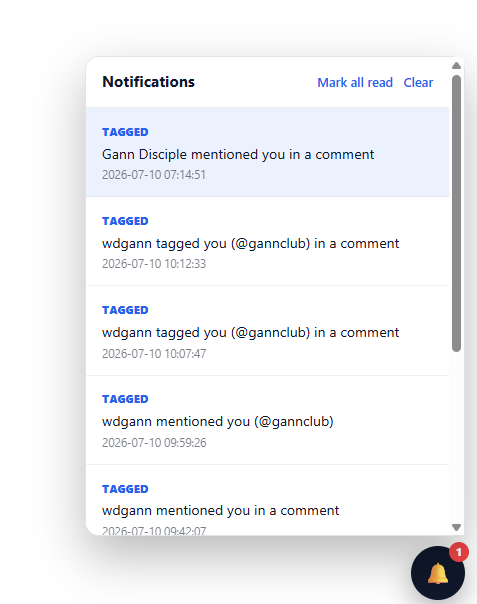Clear all notifications

[418, 82]
